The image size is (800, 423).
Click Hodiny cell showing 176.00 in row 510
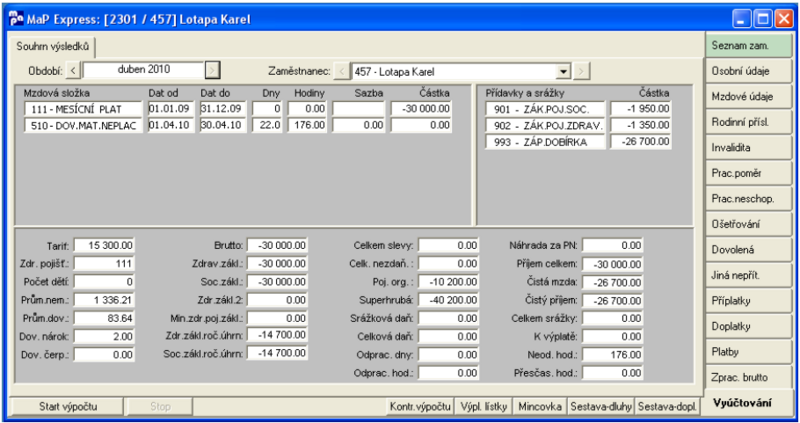pos(307,125)
